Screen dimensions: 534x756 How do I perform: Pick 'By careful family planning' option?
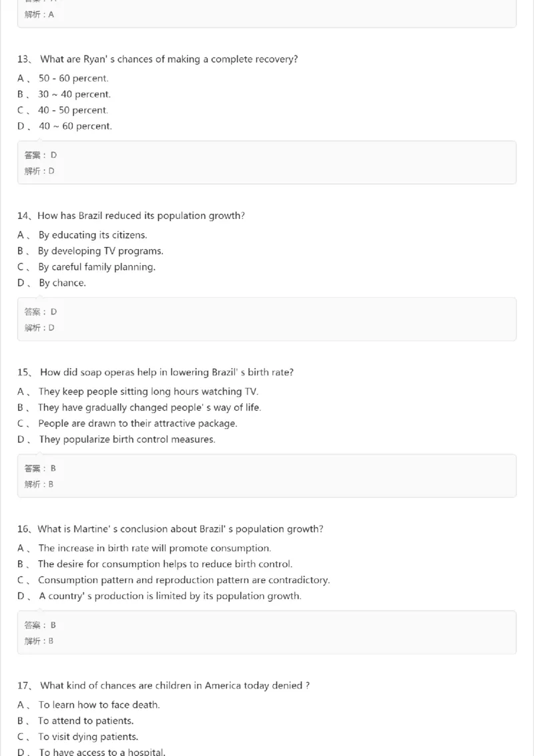96,267
